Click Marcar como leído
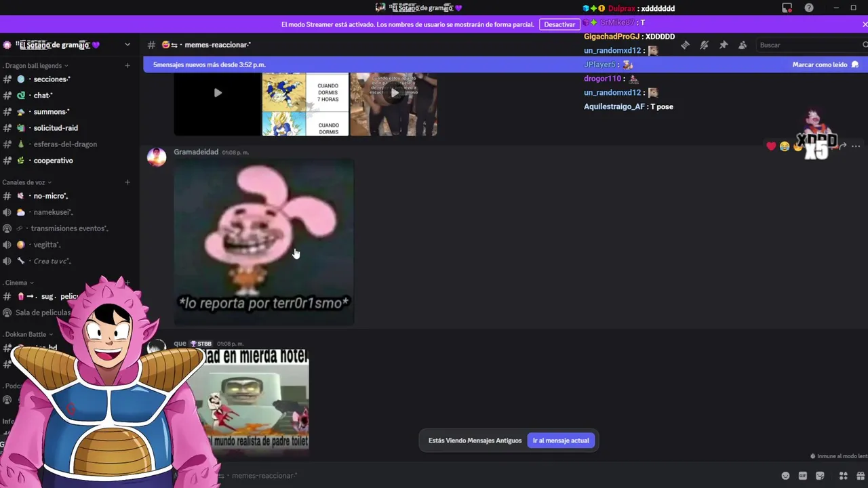Image resolution: width=868 pixels, height=488 pixels. (x=825, y=64)
